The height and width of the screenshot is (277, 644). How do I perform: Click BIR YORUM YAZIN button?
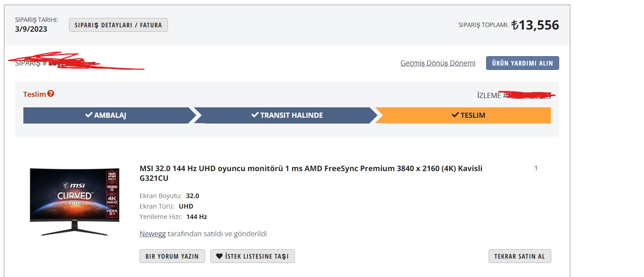coord(172,256)
